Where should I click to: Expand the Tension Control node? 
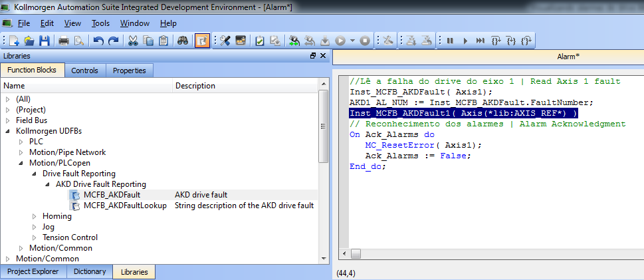(35, 237)
